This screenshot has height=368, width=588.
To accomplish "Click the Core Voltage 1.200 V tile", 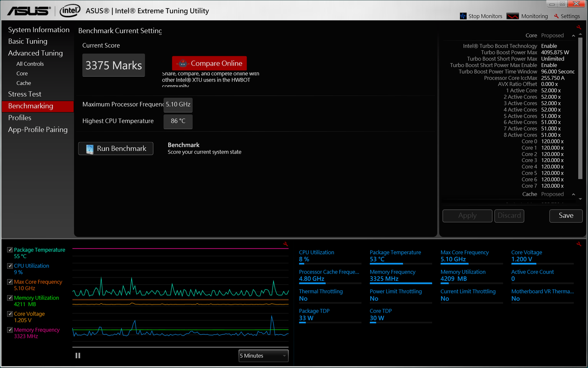I will [x=542, y=257].
